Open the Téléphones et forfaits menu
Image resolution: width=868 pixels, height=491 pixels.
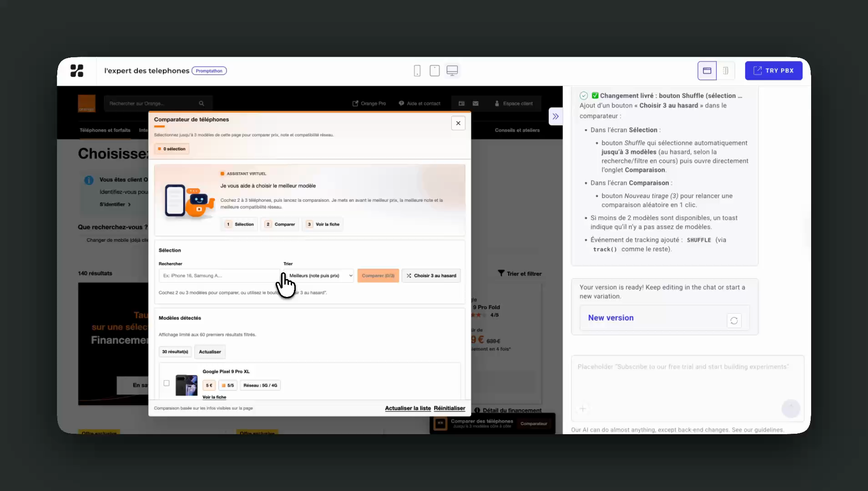pyautogui.click(x=105, y=130)
